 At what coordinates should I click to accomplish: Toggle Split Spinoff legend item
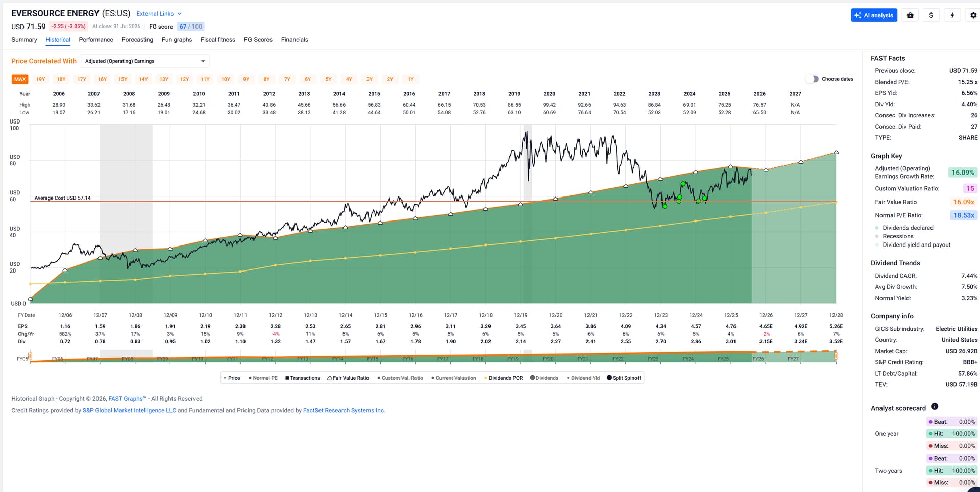point(624,378)
